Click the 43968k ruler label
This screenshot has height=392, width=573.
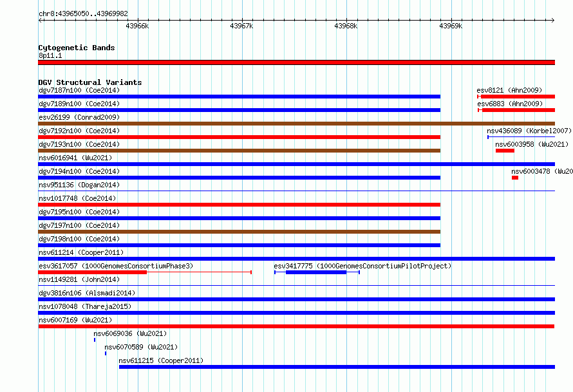coord(346,26)
